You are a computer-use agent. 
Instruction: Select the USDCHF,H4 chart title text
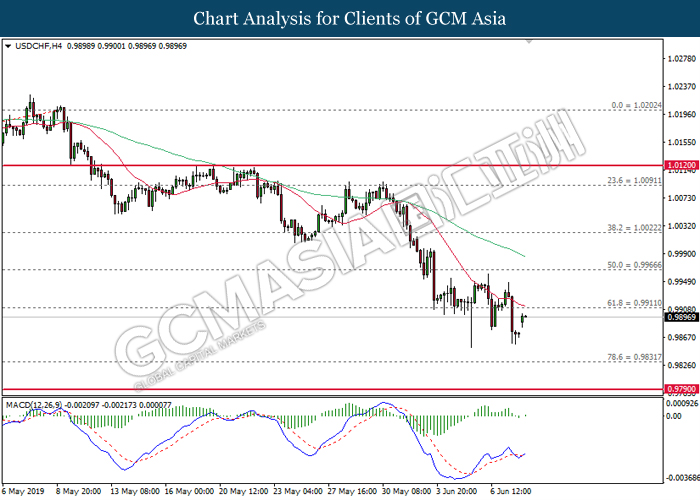point(38,46)
